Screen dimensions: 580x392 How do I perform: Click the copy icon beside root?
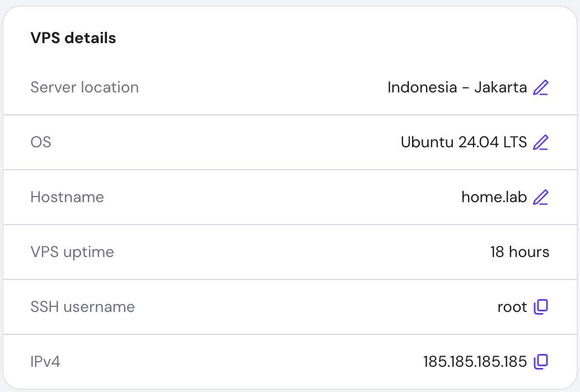coord(541,307)
